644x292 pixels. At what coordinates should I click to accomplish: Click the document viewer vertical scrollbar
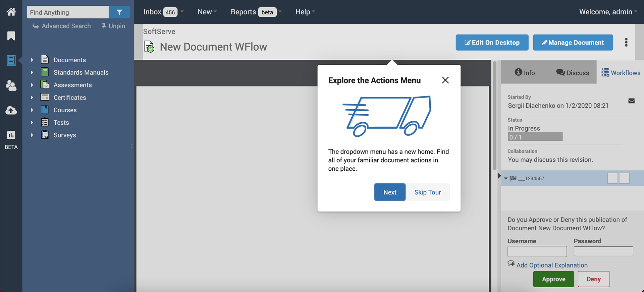(494, 116)
